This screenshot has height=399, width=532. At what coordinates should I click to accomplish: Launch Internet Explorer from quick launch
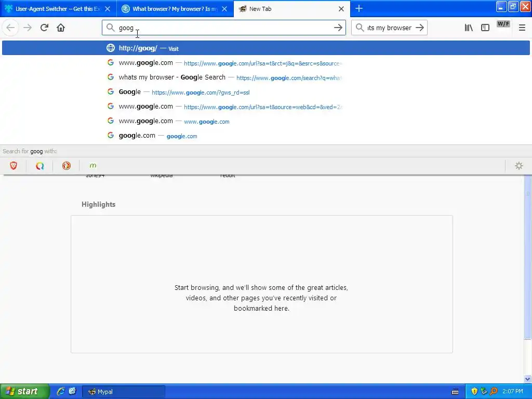coord(61,391)
